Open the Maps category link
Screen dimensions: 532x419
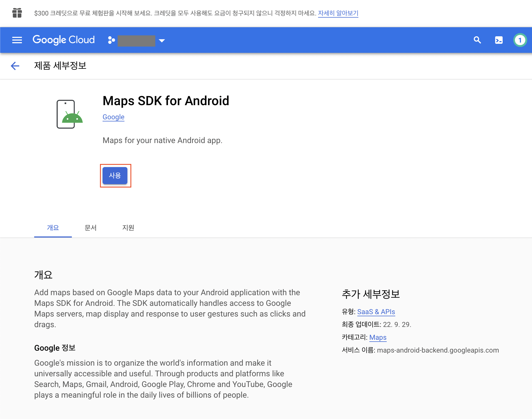coord(378,337)
